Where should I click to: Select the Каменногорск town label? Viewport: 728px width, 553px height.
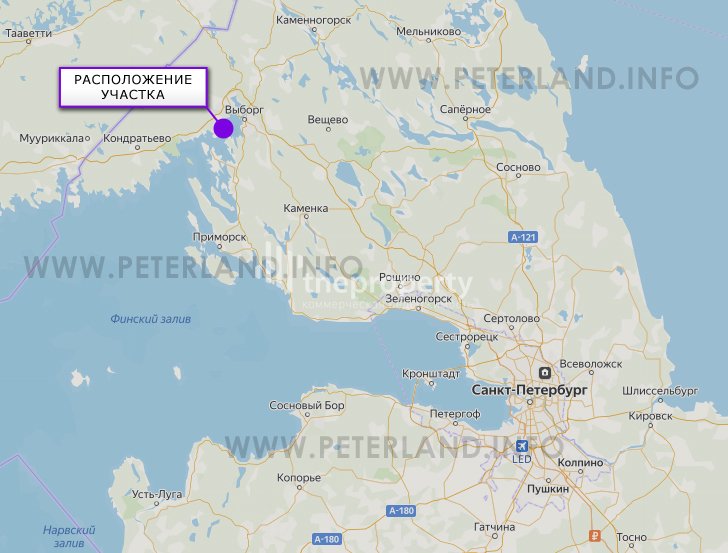(x=314, y=20)
